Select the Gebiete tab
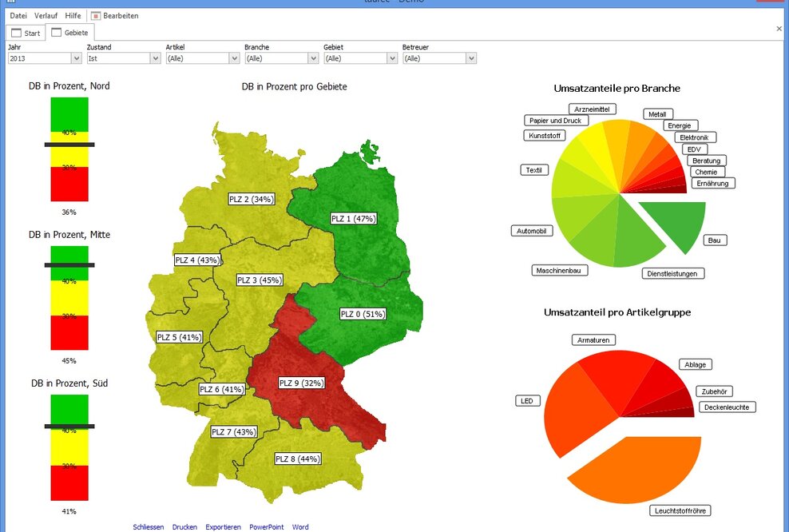Image resolution: width=789 pixels, height=532 pixels. pyautogui.click(x=71, y=33)
